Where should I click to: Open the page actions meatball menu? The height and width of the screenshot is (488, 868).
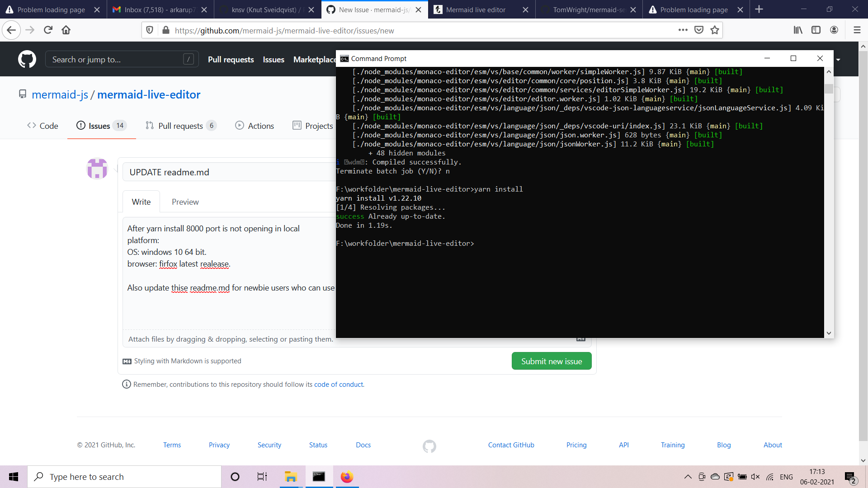(x=684, y=30)
